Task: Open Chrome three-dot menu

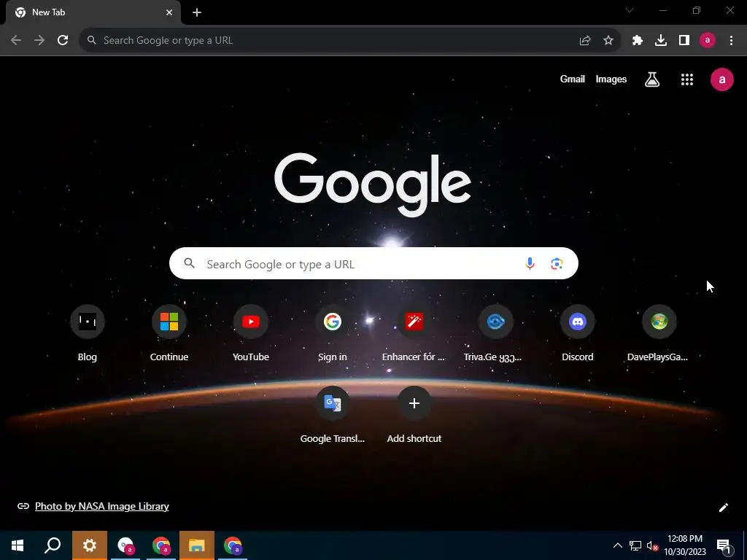Action: (x=731, y=41)
